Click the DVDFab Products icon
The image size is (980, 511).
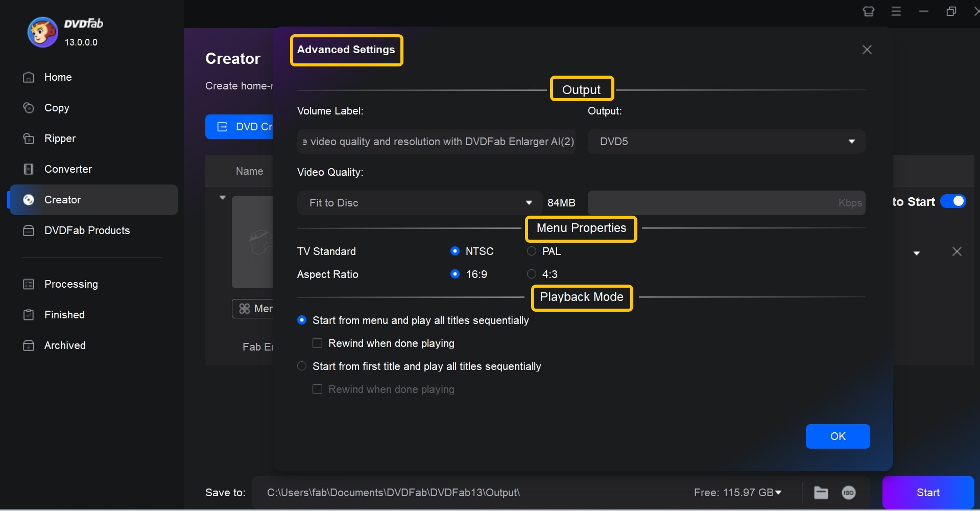(29, 230)
